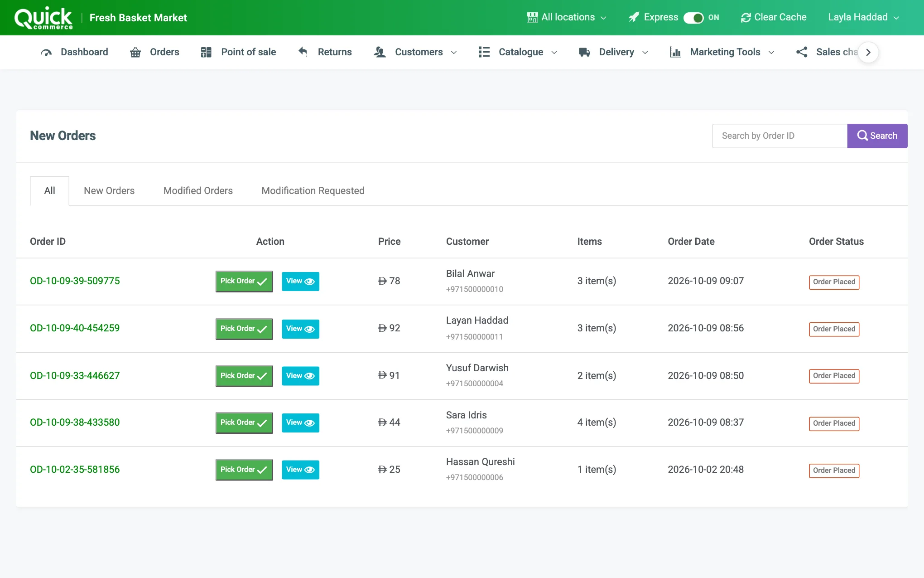
Task: Go to the Orders menu item
Action: pos(154,52)
